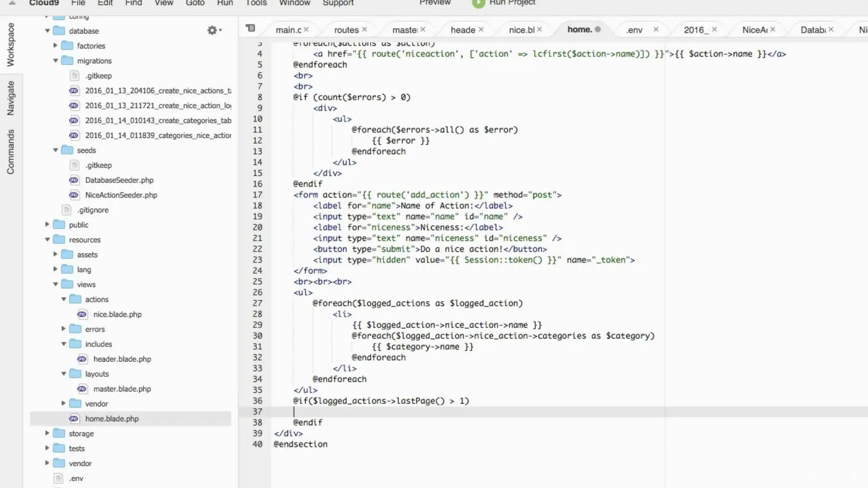Open the Commands side panel
This screenshot has width=868, height=488.
point(10,152)
